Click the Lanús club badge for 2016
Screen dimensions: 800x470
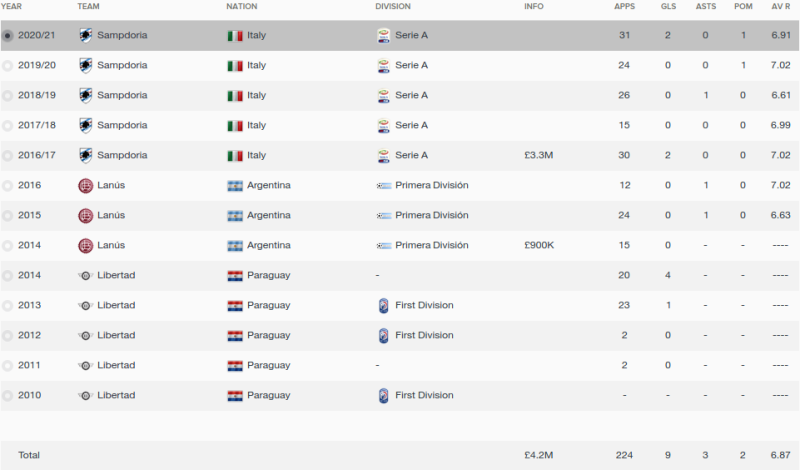tap(85, 185)
